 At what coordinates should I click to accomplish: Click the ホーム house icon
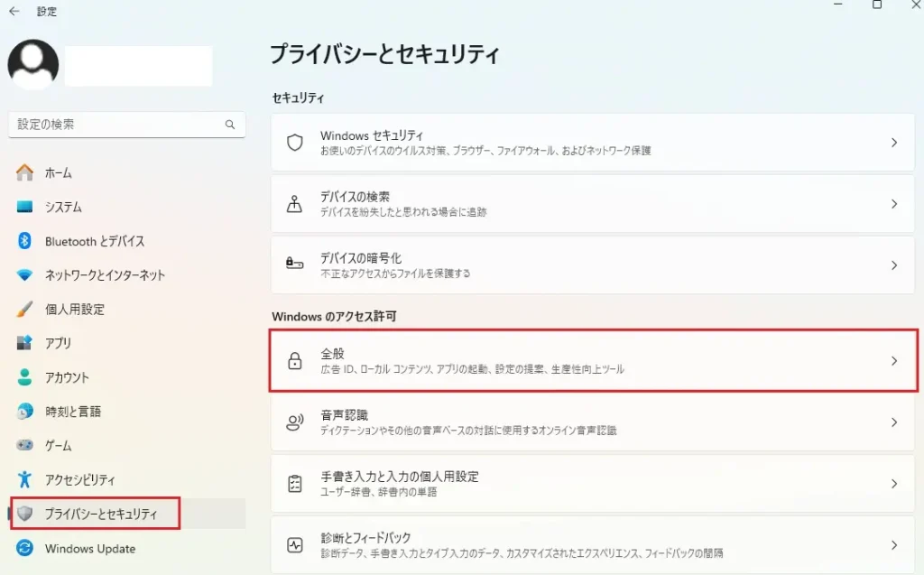click(x=24, y=172)
